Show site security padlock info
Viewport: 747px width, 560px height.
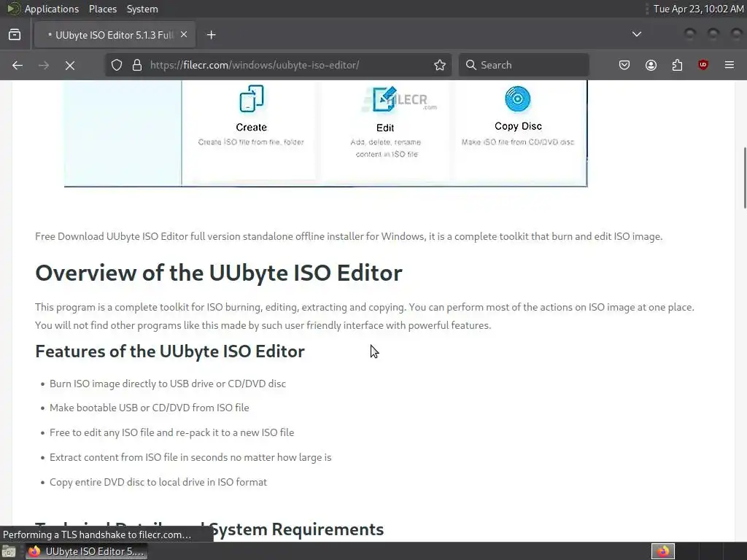tap(137, 65)
